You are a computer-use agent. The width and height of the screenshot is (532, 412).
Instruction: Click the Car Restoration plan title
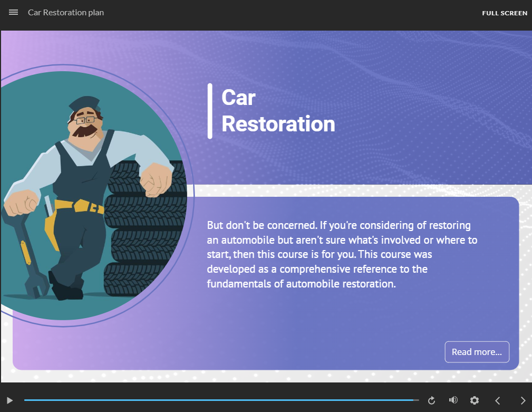[x=66, y=12]
